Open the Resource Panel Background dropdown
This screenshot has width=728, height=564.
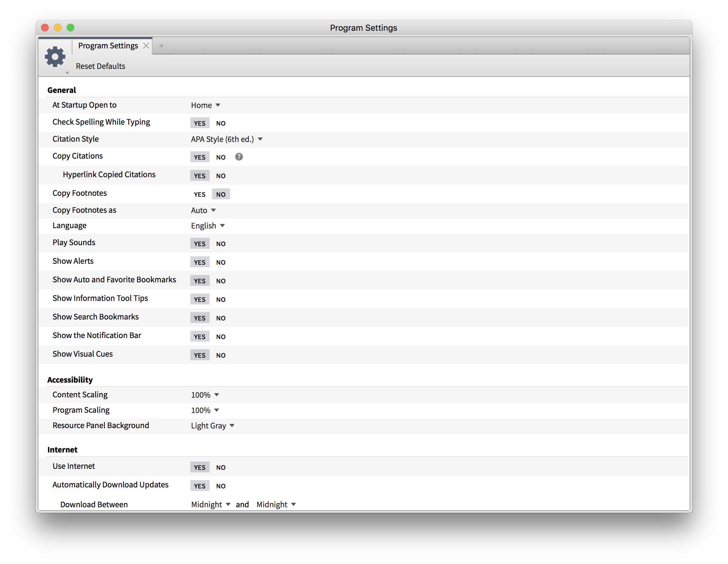coord(212,426)
